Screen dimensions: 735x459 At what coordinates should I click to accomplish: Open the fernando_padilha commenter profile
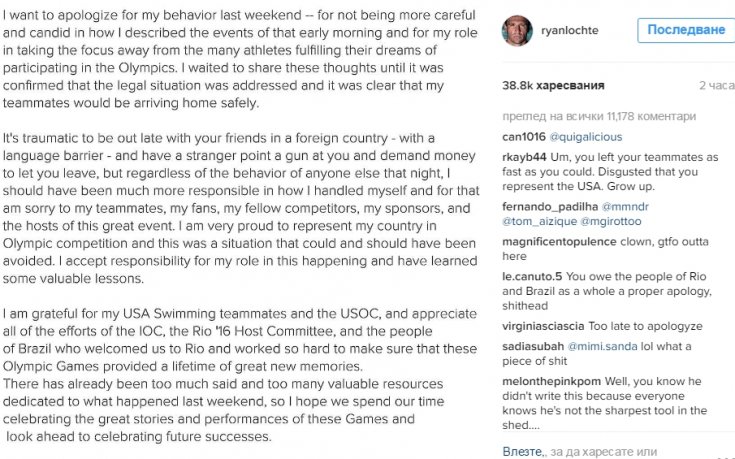coord(550,207)
